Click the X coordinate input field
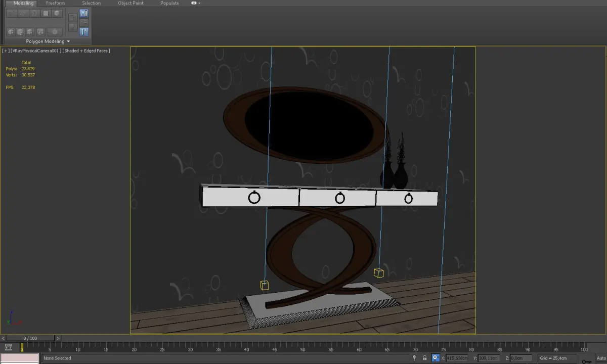The width and height of the screenshot is (607, 364). pos(457,358)
